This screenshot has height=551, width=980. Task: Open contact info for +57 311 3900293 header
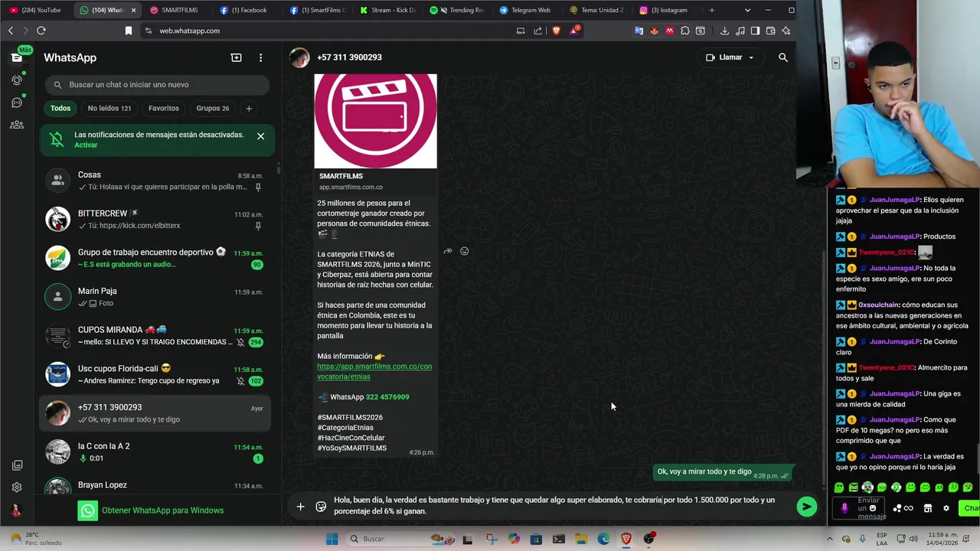tap(349, 57)
